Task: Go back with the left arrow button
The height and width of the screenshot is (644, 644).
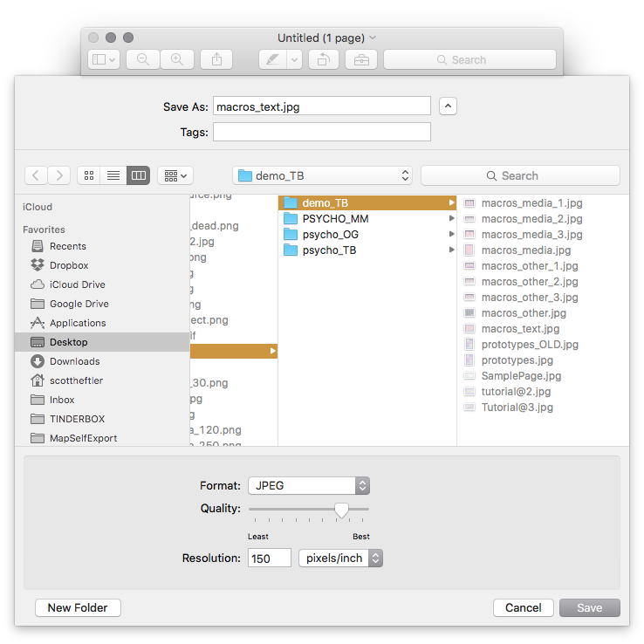Action: [36, 175]
